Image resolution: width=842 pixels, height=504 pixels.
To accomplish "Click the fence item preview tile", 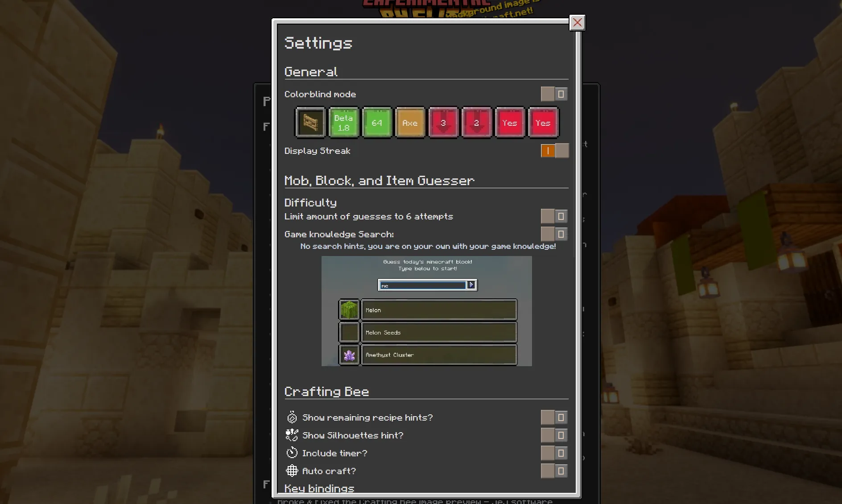I will (310, 122).
